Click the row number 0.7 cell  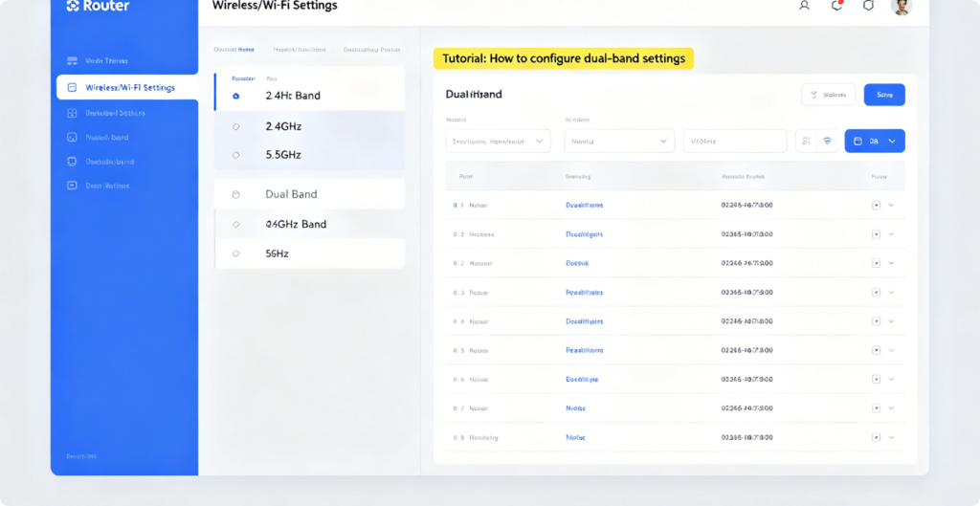click(x=458, y=407)
